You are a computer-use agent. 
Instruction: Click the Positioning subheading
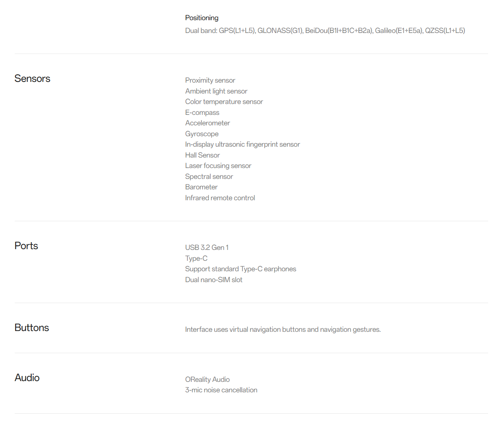click(201, 18)
